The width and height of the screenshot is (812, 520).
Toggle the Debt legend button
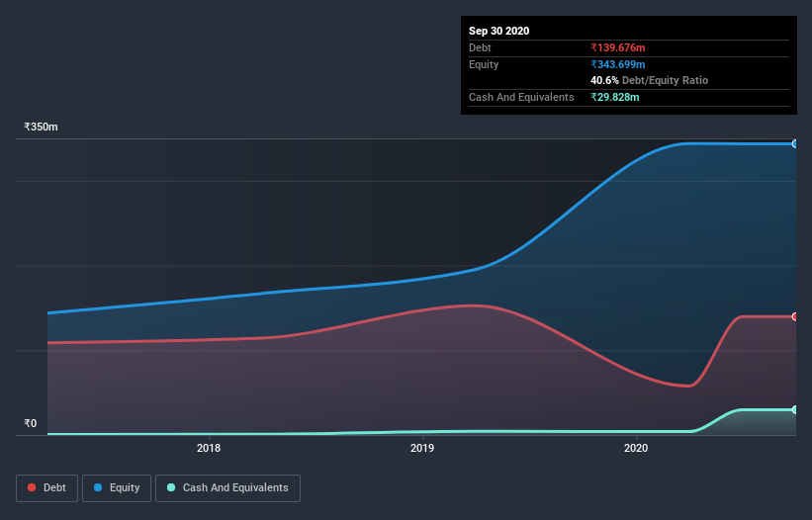47,488
